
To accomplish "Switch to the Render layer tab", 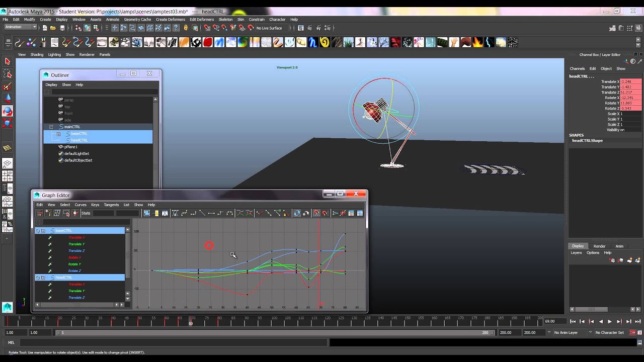I will [x=599, y=246].
